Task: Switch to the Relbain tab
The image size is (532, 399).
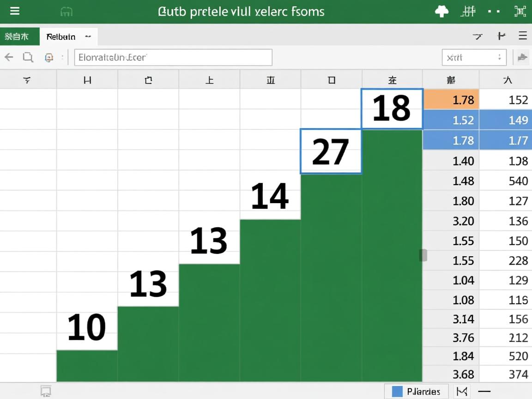Action: coord(61,36)
